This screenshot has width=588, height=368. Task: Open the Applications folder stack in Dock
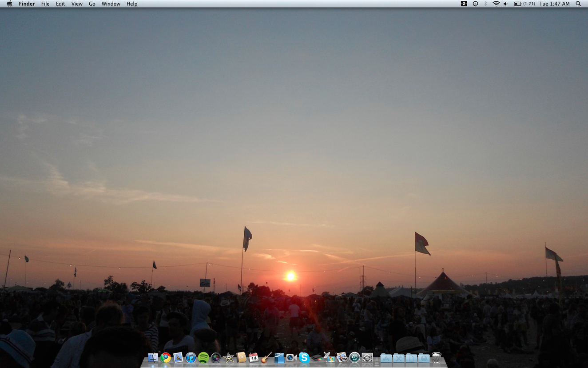[386, 358]
